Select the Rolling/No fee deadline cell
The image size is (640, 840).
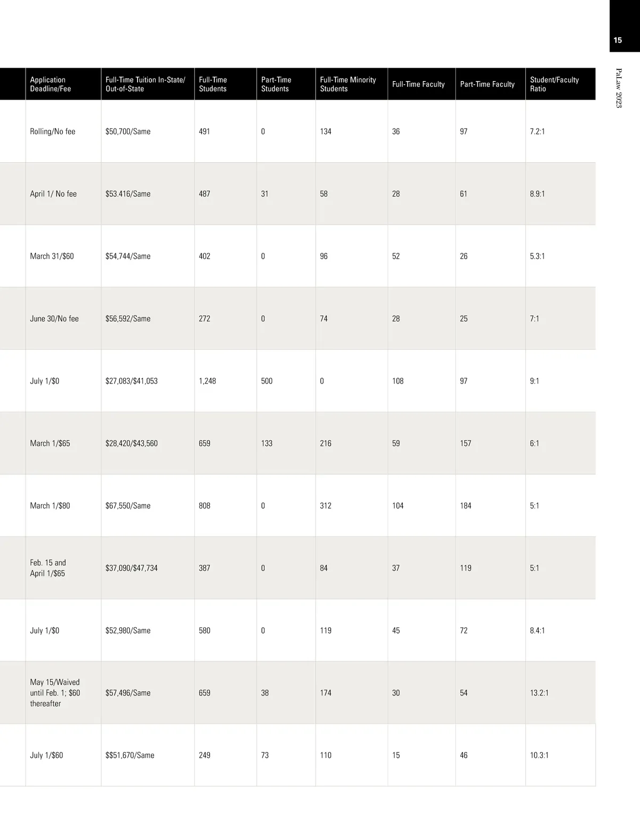pos(53,132)
